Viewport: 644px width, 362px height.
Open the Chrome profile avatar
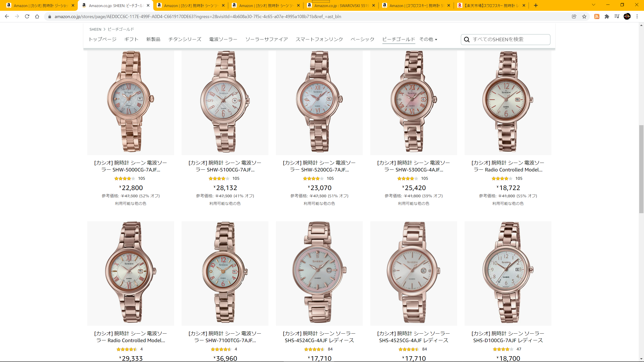point(627,16)
